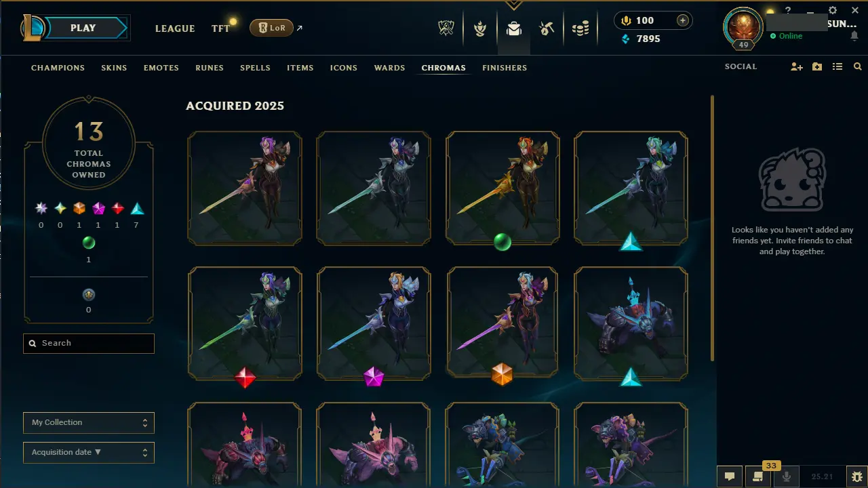868x488 pixels.
Task: Switch to the Skins tab
Action: [x=114, y=68]
